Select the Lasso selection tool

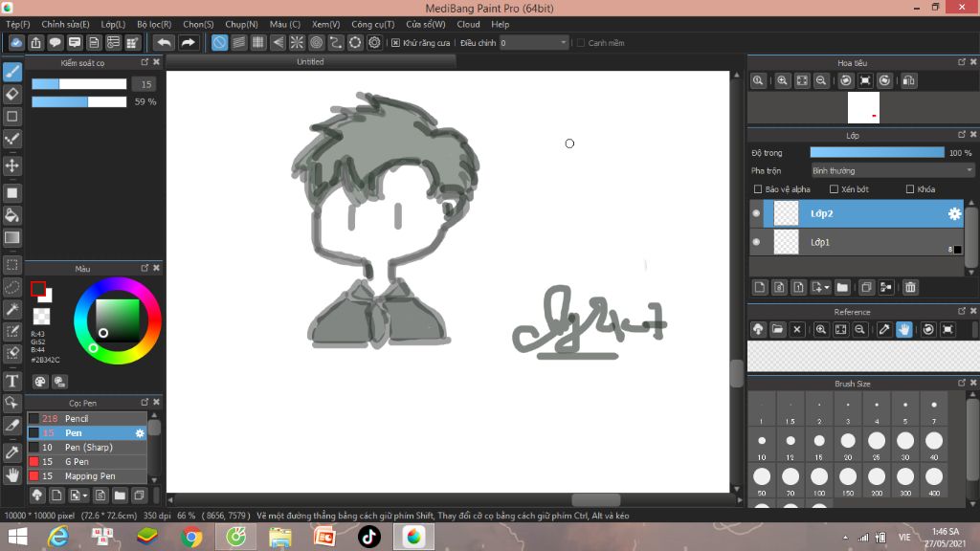click(12, 287)
